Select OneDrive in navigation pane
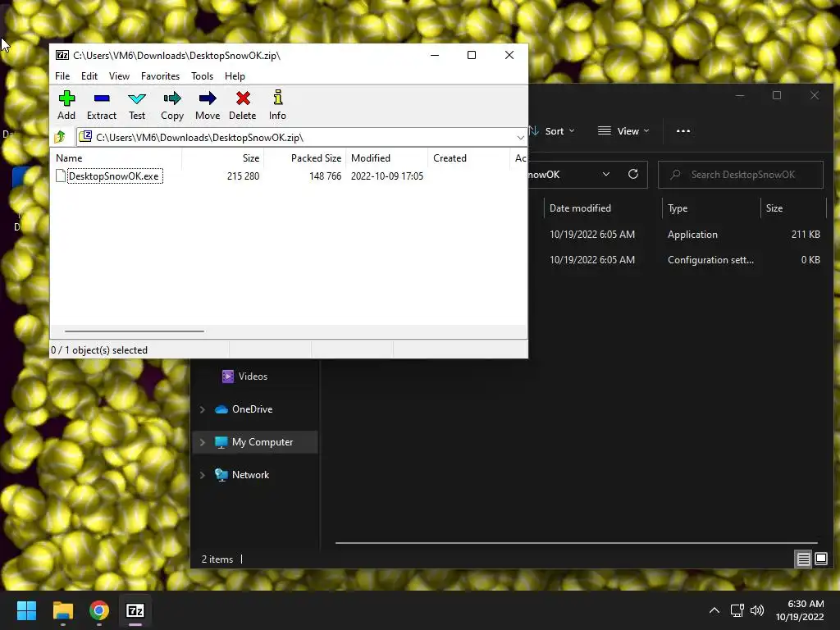 (x=252, y=409)
